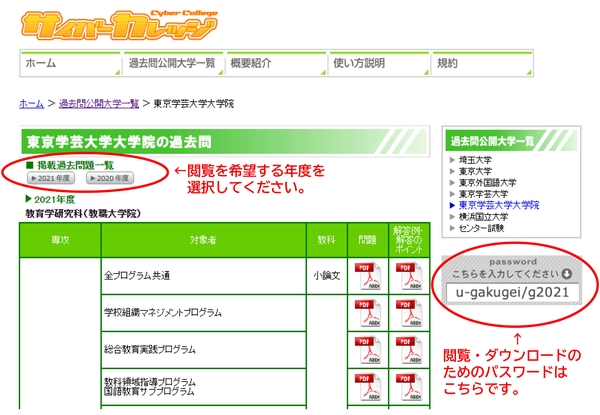
Task: Click the 全プログラム共通 table cell
Action: pos(204,276)
